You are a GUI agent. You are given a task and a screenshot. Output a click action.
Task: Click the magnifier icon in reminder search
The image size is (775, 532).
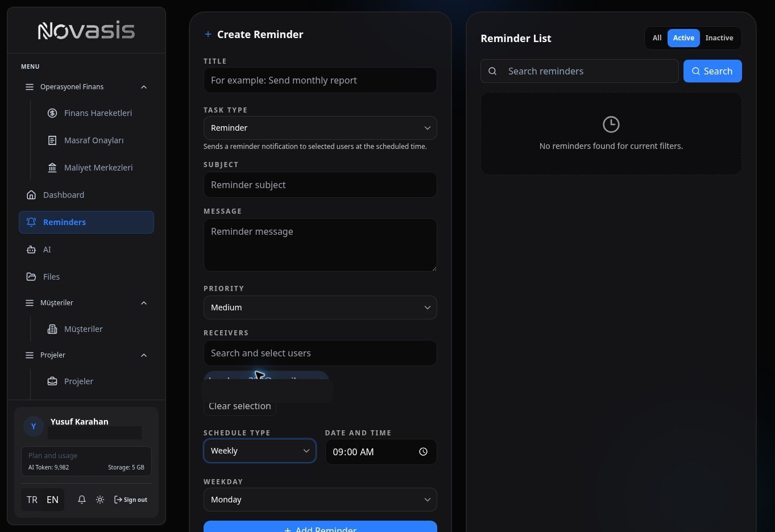(x=493, y=71)
